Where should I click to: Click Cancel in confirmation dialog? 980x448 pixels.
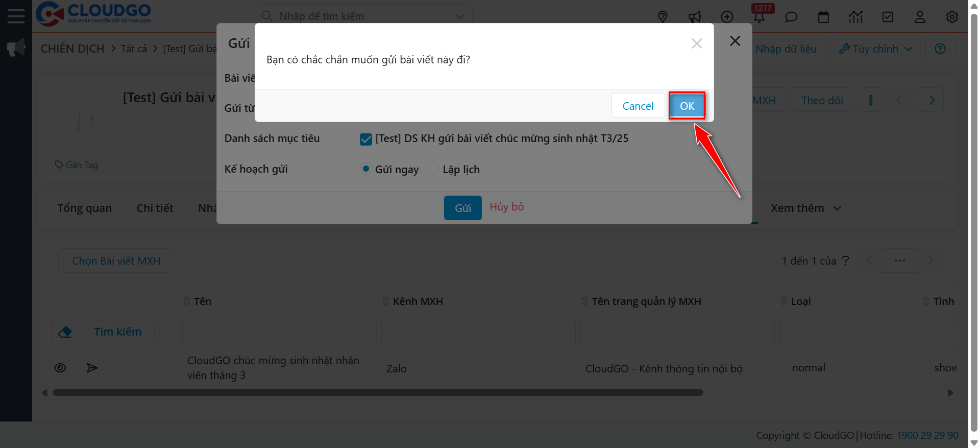click(x=638, y=106)
